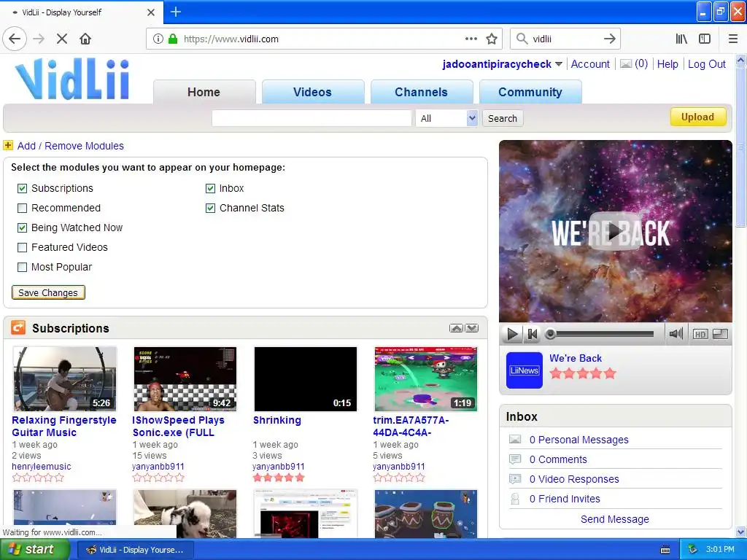Open the Windows start menu
Screen dimensions: 747x560
34,549
